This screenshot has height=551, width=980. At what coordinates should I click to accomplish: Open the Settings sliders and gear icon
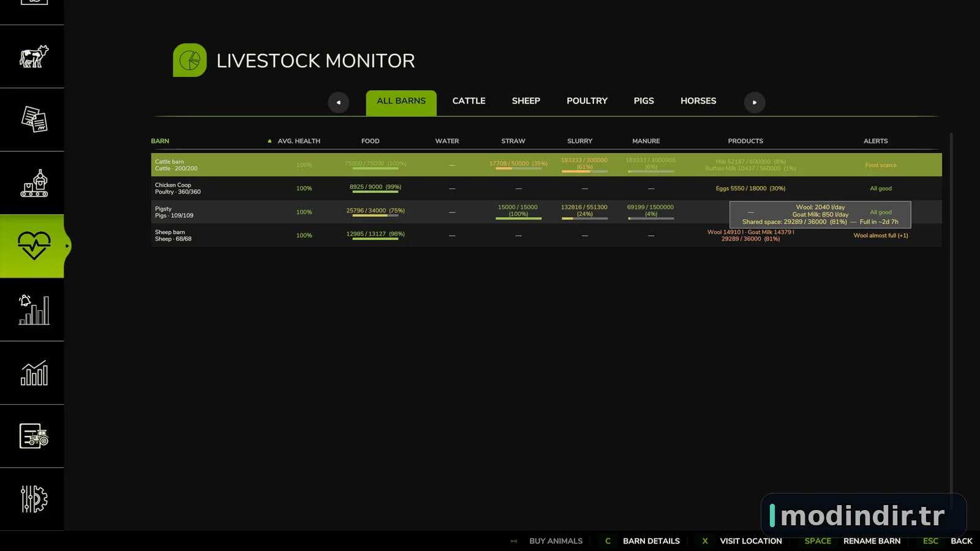pyautogui.click(x=34, y=499)
